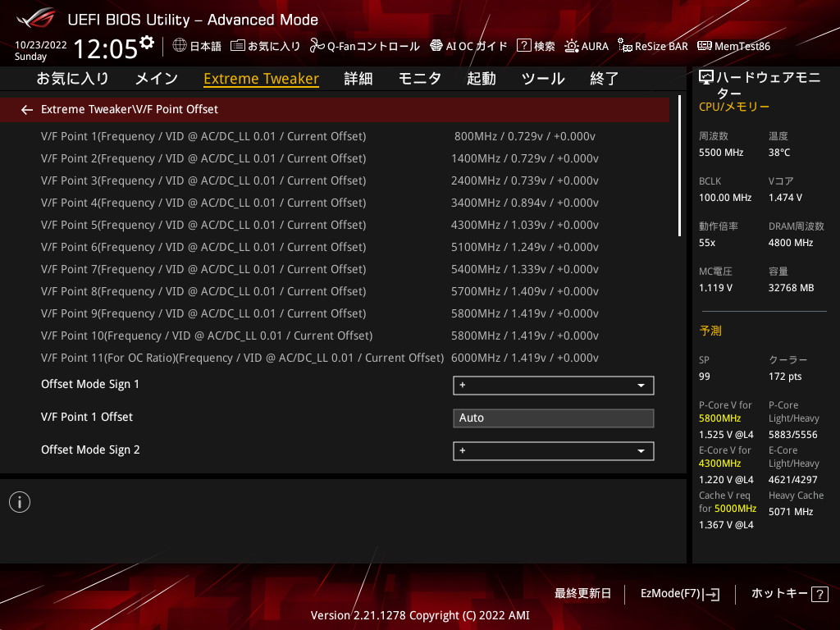
Task: Click the Q-Fan control fan icon
Action: click(317, 46)
